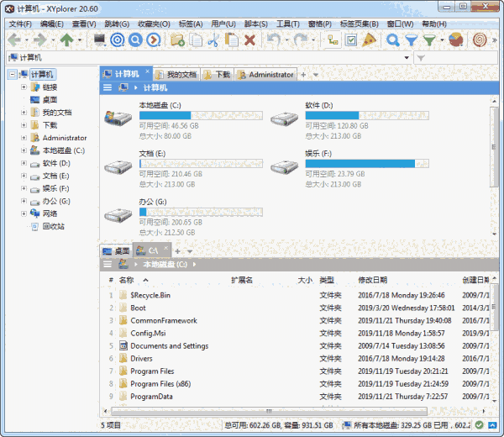Sort by 修改日期 column header
Image resolution: width=504 pixels, height=437 pixels.
click(x=372, y=280)
